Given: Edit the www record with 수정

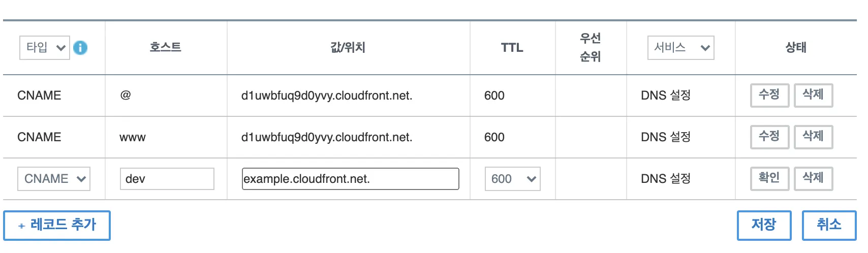Looking at the screenshot, I should [x=769, y=137].
